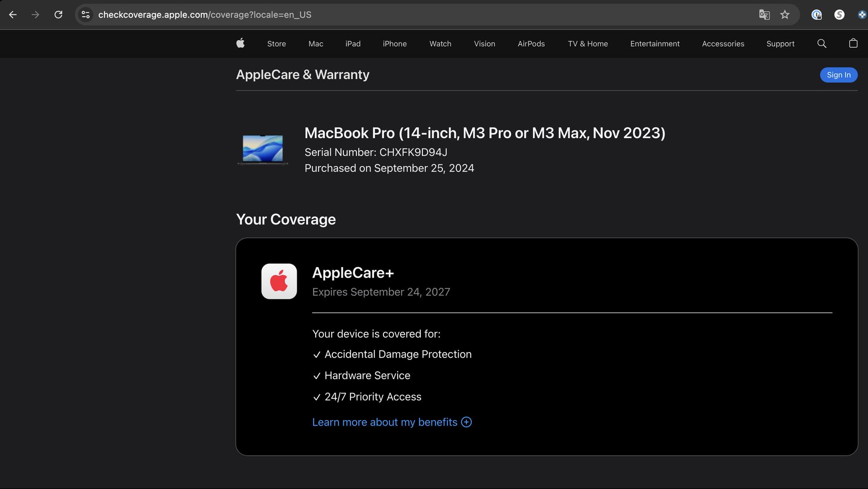Open the Entertainment menu
This screenshot has width=868, height=489.
tap(655, 44)
